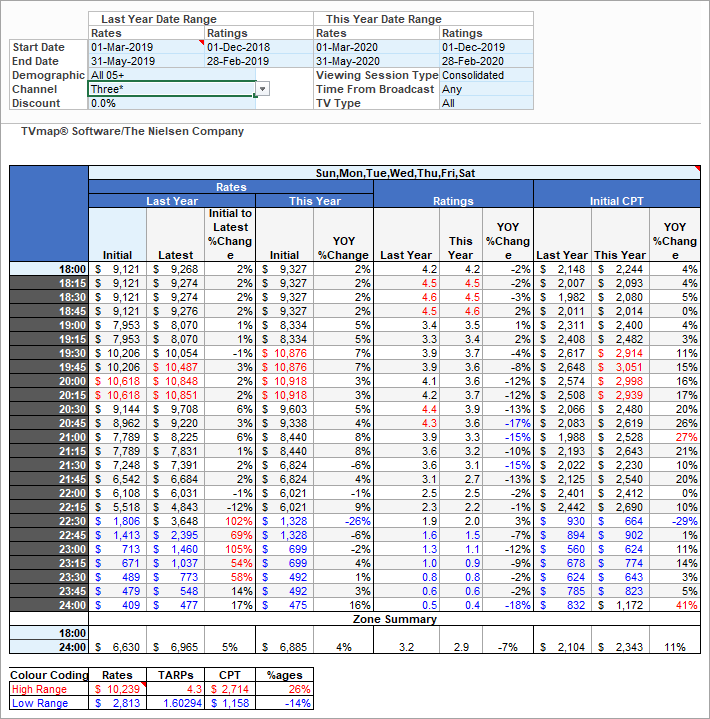The height and width of the screenshot is (719, 710).
Task: Click the Low Range label
Action: [49, 703]
